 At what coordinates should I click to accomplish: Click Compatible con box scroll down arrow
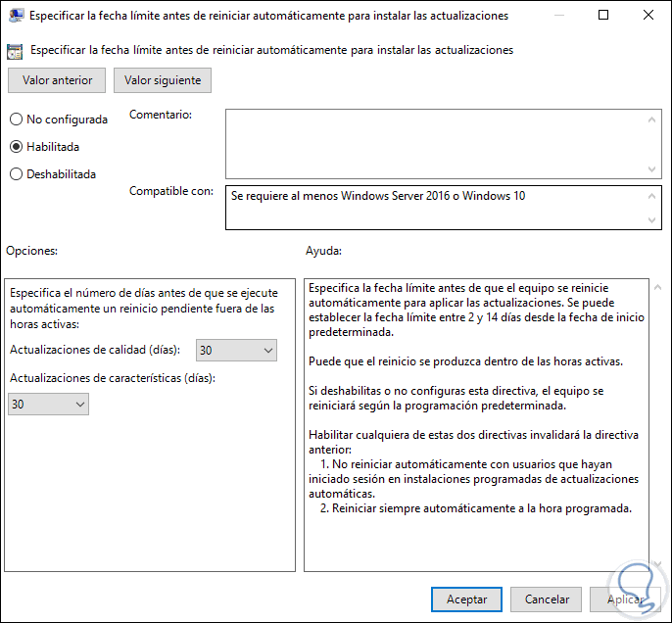[651, 220]
